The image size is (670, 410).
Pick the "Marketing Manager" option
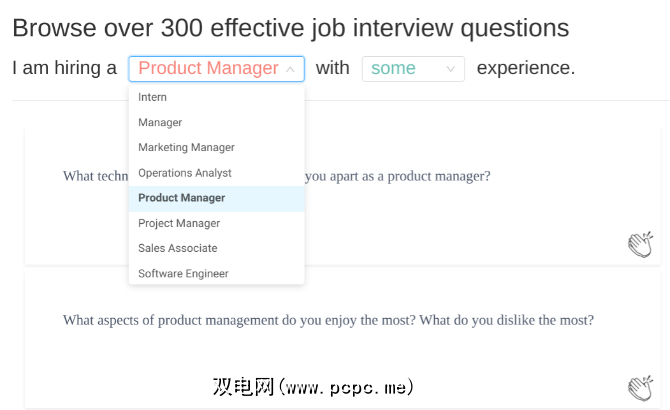tap(186, 147)
